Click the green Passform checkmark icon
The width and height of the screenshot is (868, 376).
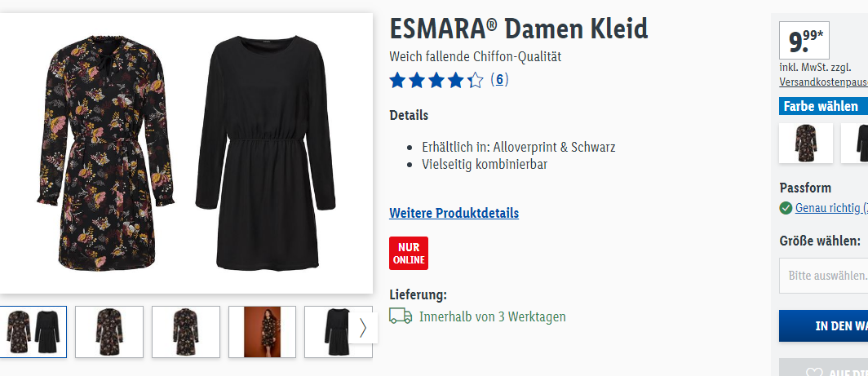pos(786,208)
